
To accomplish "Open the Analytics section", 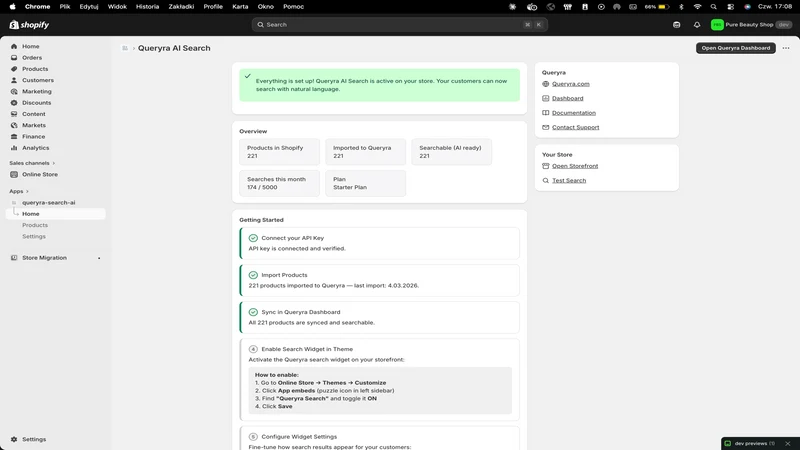I will 35,147.
